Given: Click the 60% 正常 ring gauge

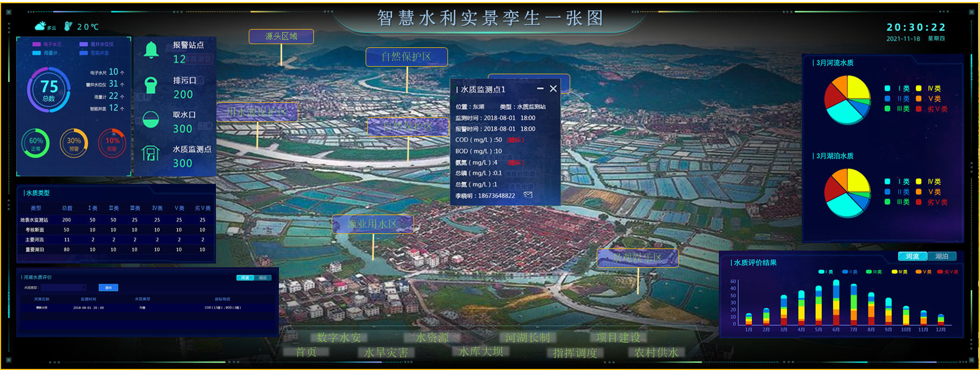Looking at the screenshot, I should [x=36, y=143].
